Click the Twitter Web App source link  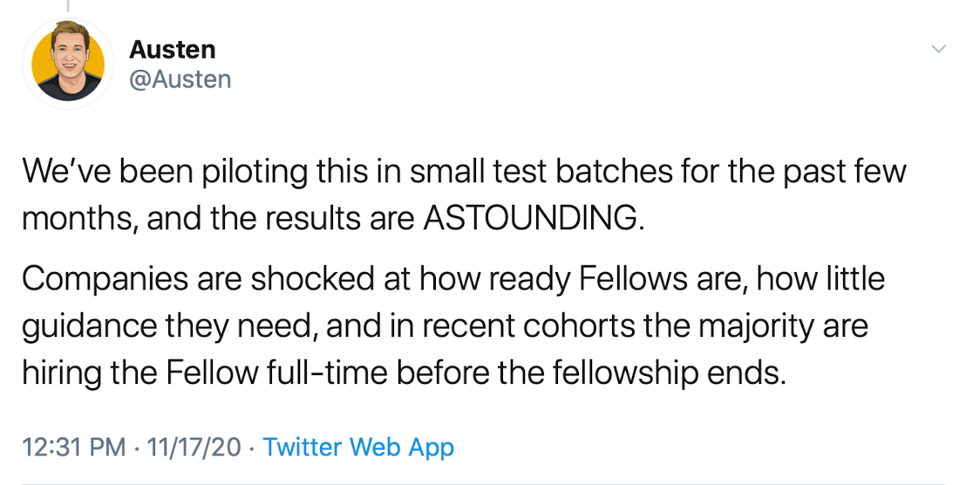pyautogui.click(x=358, y=447)
